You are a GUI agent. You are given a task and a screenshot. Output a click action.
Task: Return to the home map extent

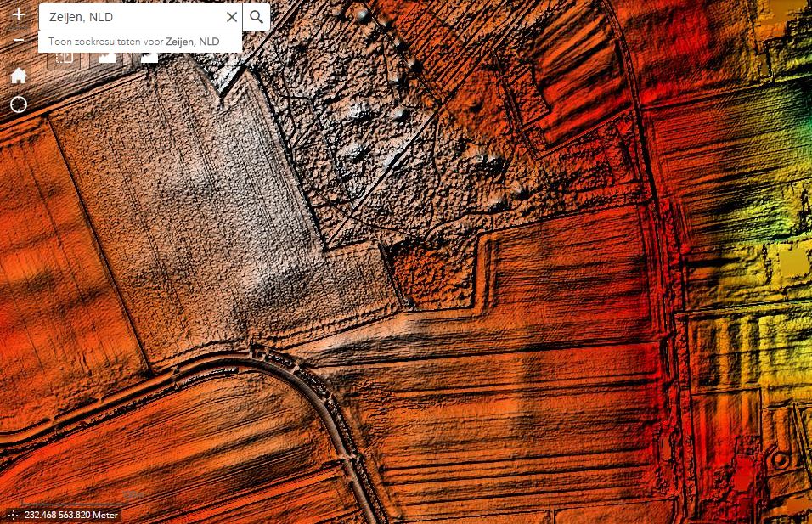click(x=19, y=76)
